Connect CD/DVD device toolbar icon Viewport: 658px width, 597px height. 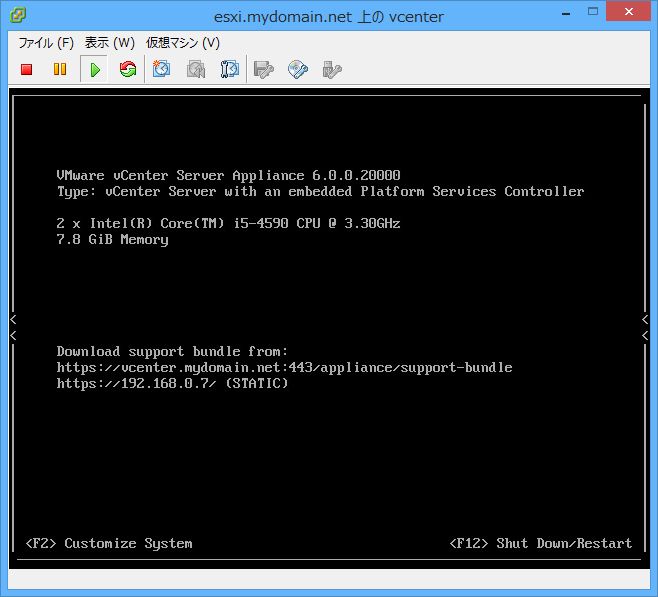(x=298, y=69)
